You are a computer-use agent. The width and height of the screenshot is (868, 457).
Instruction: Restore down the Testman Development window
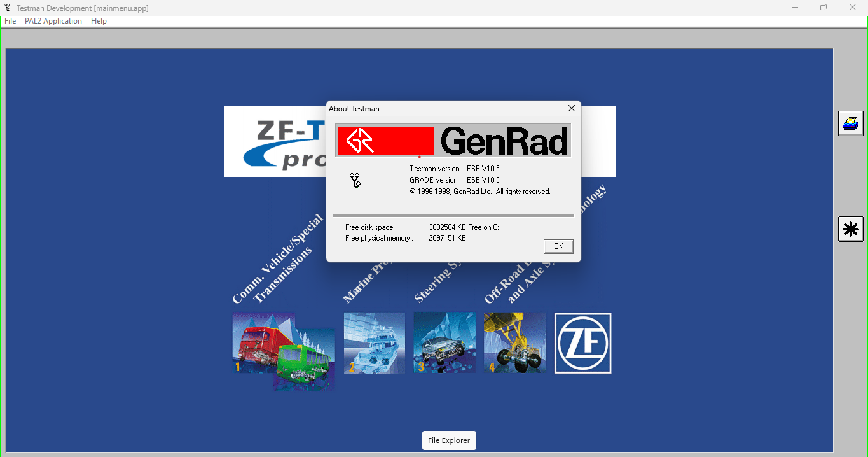pyautogui.click(x=823, y=8)
